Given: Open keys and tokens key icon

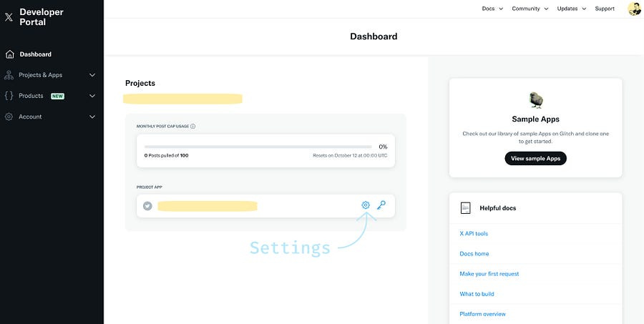Looking at the screenshot, I should click(381, 205).
